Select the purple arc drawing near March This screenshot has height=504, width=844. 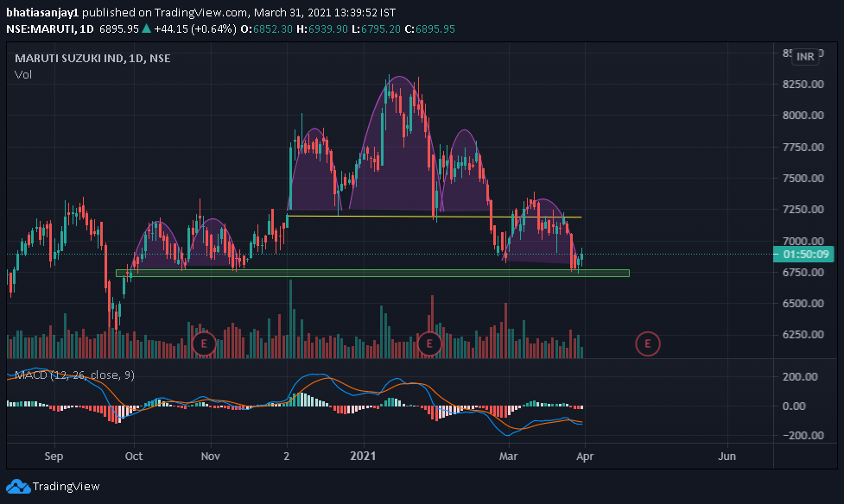click(542, 232)
